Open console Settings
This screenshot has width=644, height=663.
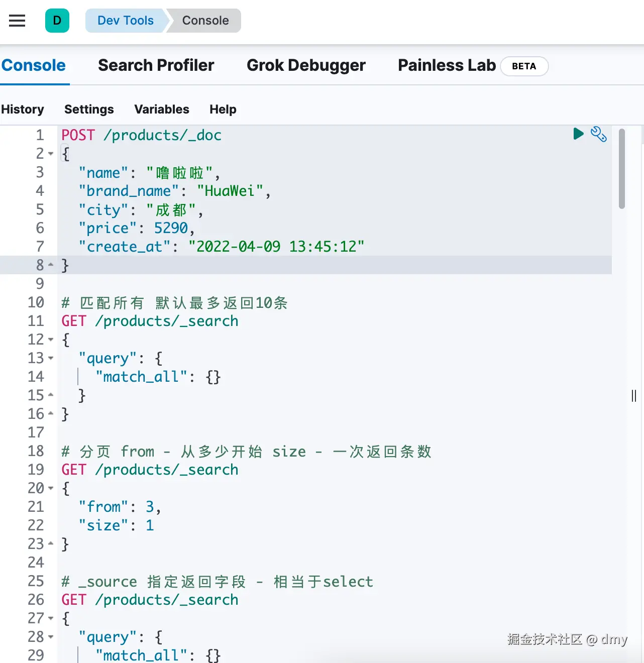pos(89,109)
